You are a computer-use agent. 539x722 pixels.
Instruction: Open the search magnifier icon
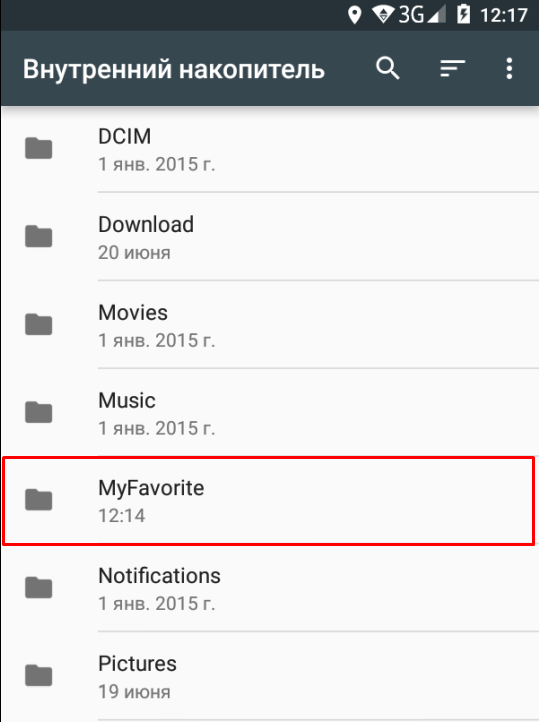(x=388, y=69)
